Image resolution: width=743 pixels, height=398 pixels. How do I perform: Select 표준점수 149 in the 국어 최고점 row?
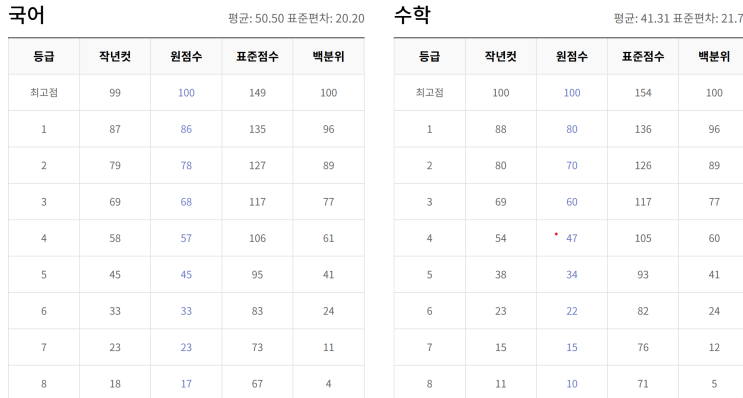(257, 93)
